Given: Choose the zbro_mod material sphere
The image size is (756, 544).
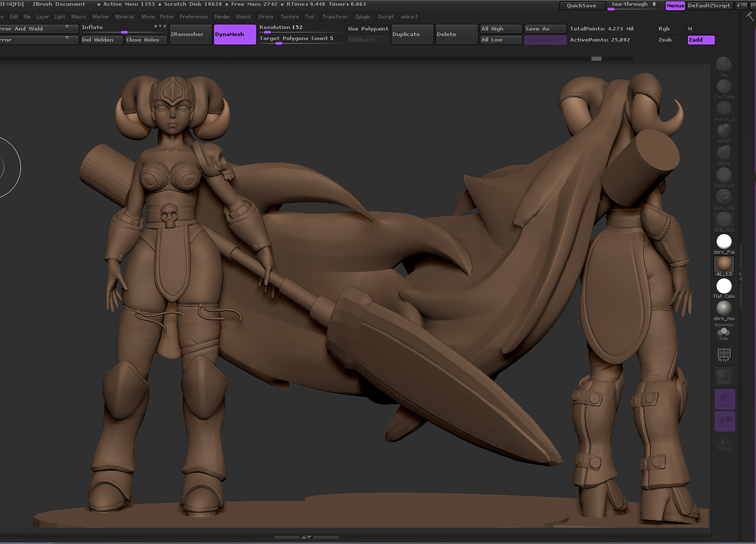Looking at the screenshot, I should (724, 310).
